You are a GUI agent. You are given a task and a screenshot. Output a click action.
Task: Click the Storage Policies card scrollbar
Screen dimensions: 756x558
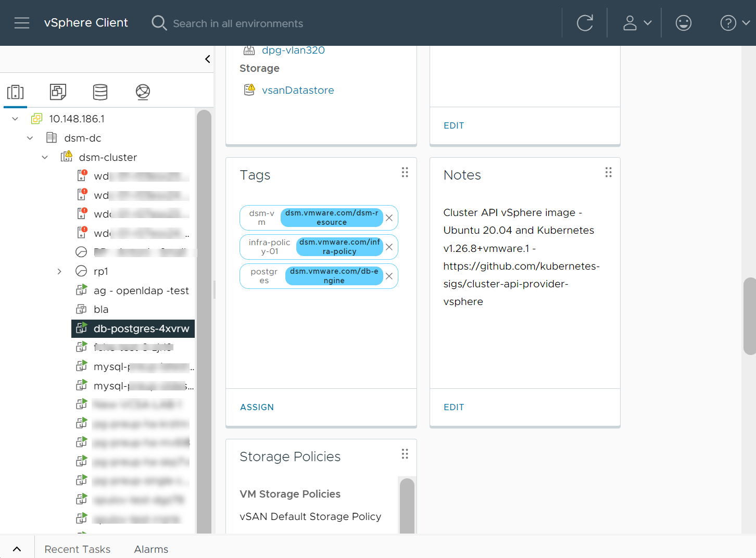[x=407, y=505]
